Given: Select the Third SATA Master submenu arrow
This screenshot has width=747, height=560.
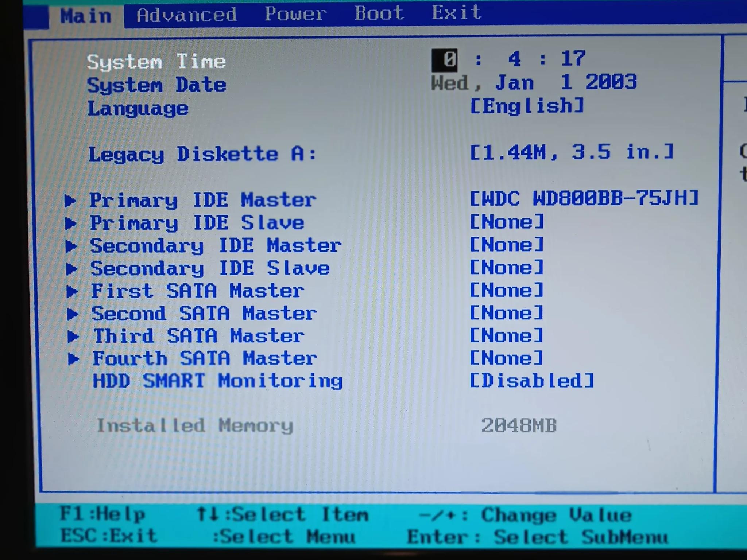Looking at the screenshot, I should point(73,335).
